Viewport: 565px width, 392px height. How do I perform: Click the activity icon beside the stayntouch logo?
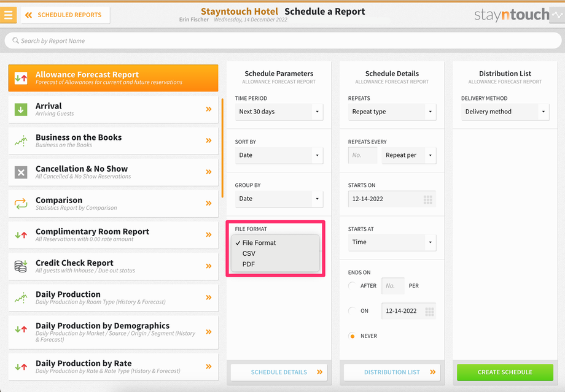click(558, 15)
